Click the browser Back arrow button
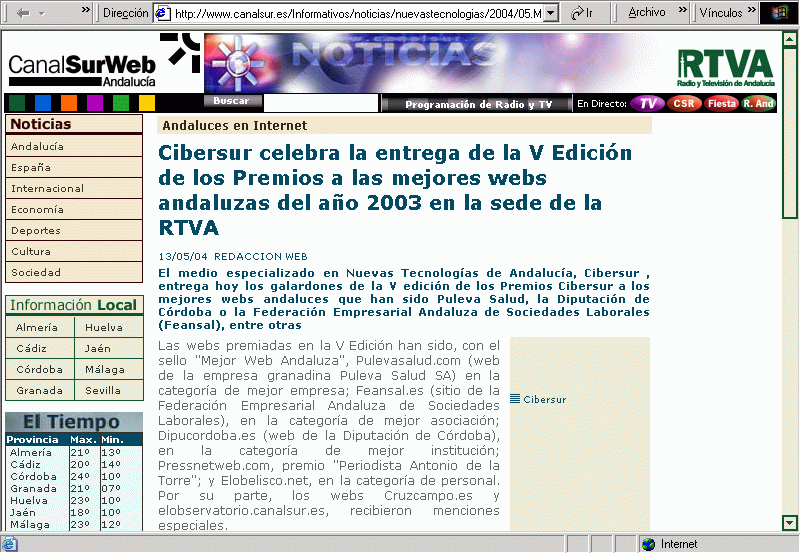This screenshot has width=800, height=553. 22,13
